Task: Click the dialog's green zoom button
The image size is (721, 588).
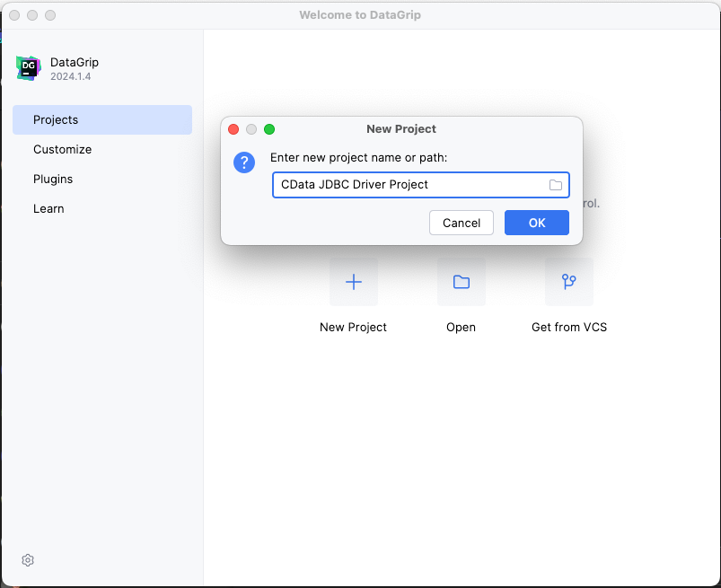Action: click(269, 129)
